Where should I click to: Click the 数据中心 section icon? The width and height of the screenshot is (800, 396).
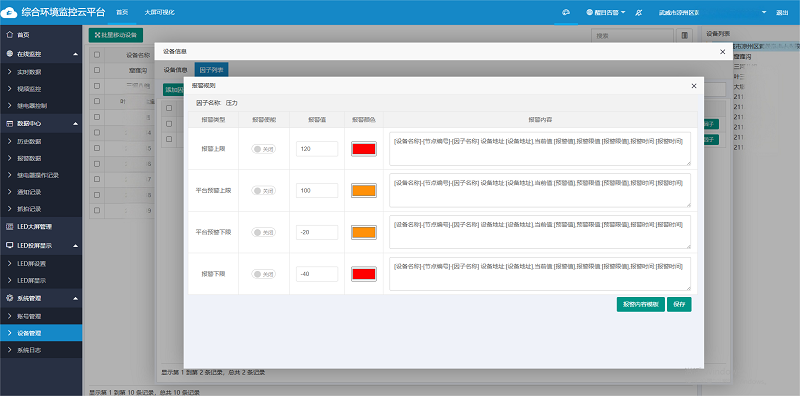pyautogui.click(x=9, y=123)
